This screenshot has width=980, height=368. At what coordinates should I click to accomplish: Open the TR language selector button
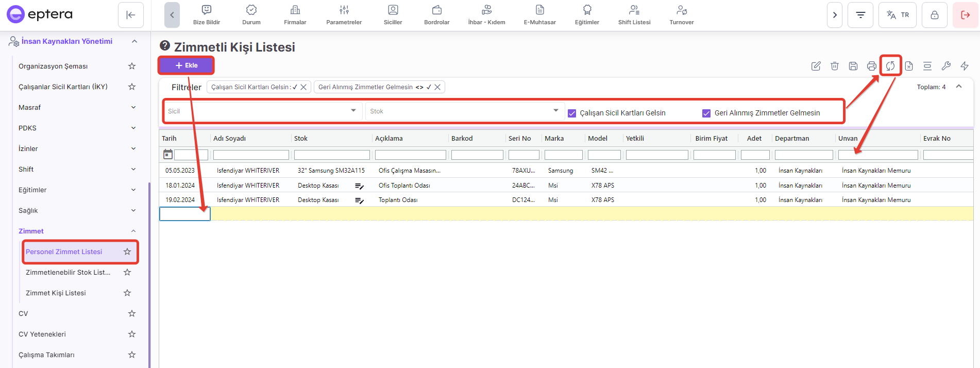pyautogui.click(x=897, y=15)
